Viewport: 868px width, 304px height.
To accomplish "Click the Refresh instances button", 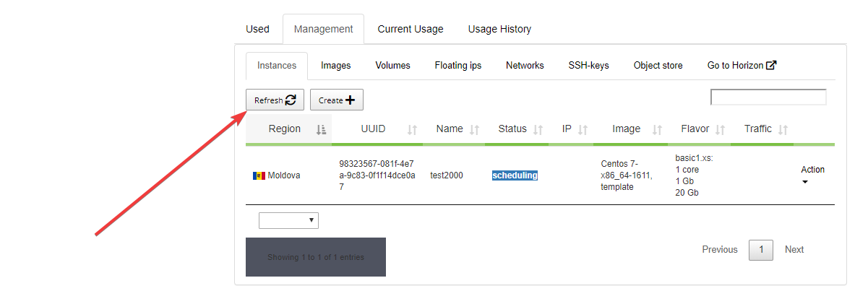I will [x=275, y=100].
